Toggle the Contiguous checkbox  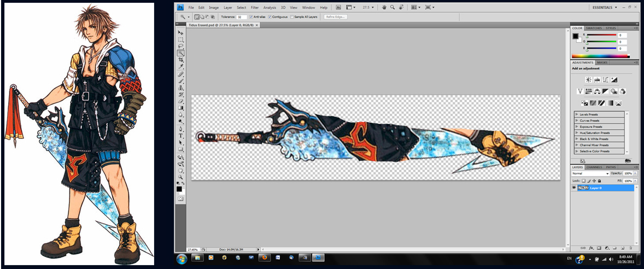pos(270,17)
